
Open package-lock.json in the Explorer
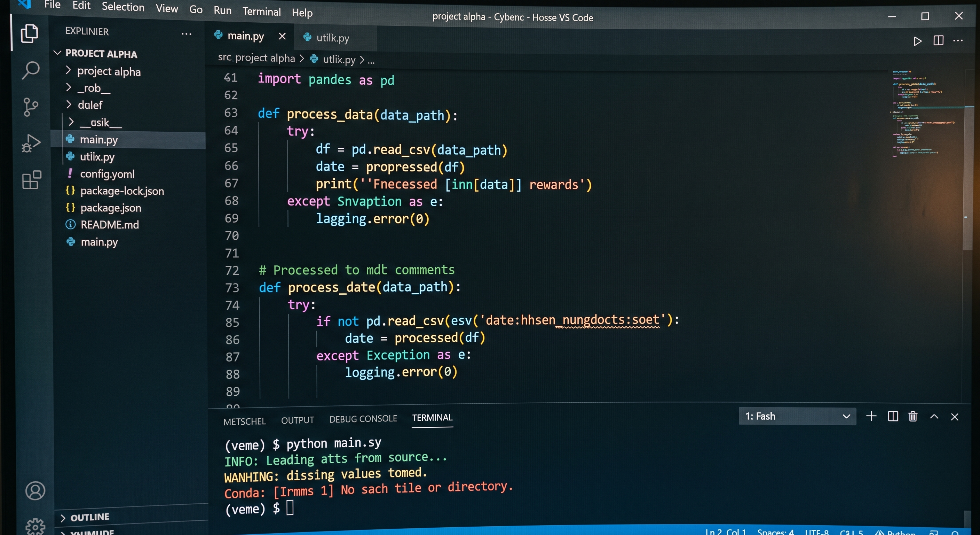tap(122, 191)
